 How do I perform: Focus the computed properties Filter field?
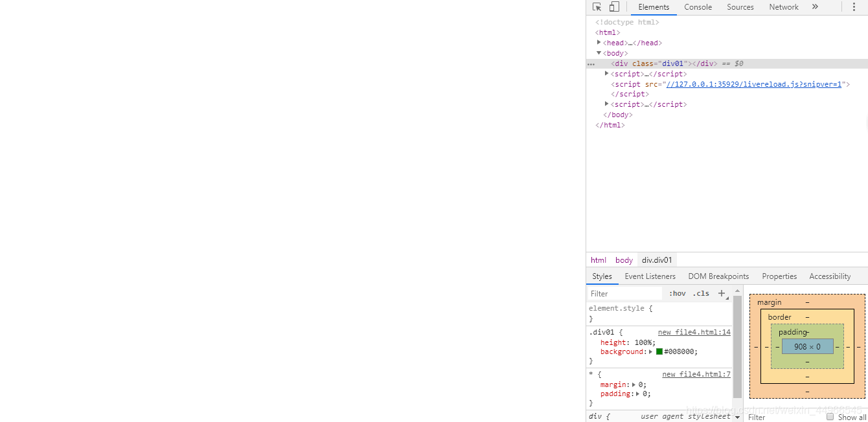tap(784, 417)
